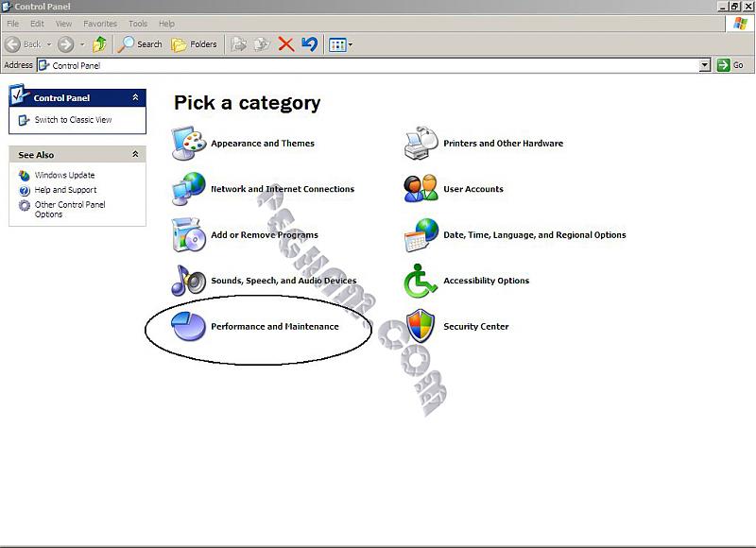Screen dimensions: 756x548
Task: Open the Back history dropdown arrow
Action: click(x=49, y=44)
